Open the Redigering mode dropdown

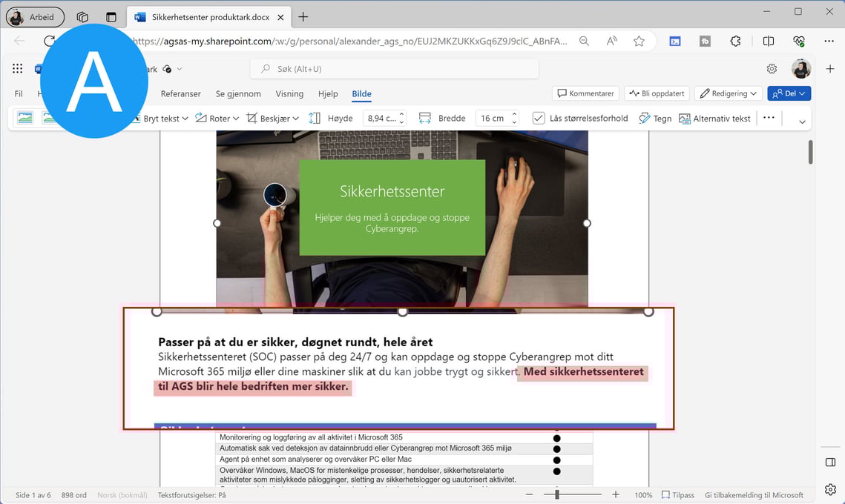[728, 93]
